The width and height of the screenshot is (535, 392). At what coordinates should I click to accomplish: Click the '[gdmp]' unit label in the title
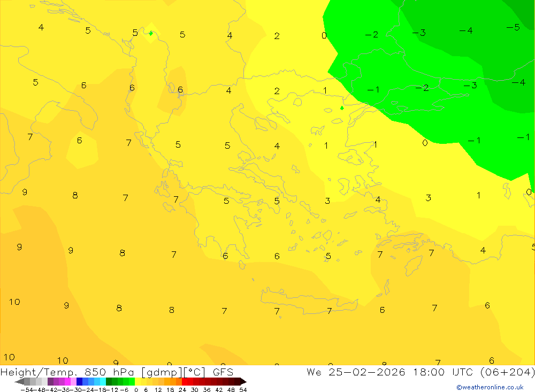click(162, 372)
